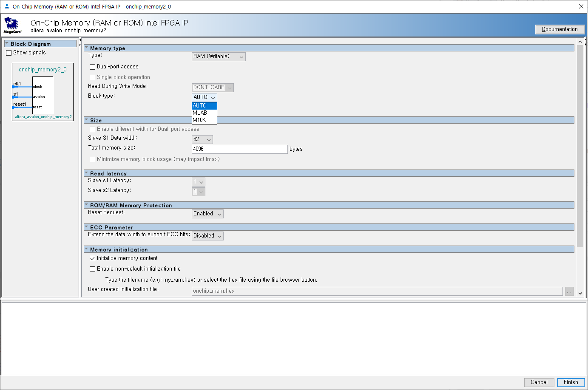
Task: Click the file browser button for initialization file
Action: (569, 291)
